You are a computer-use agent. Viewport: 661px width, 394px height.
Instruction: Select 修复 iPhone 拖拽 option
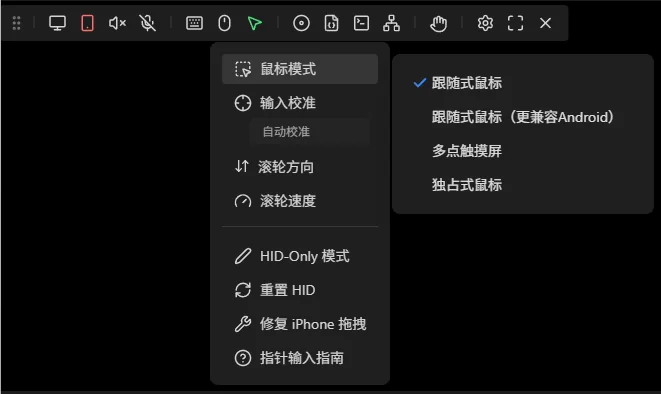pos(300,324)
